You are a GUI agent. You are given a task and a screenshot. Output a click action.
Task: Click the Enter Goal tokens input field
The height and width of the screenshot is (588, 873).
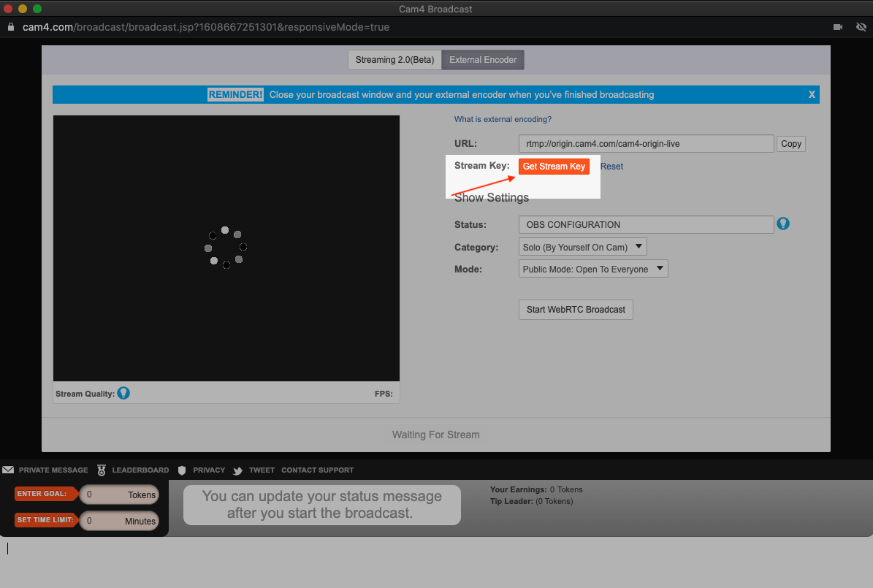(x=118, y=495)
